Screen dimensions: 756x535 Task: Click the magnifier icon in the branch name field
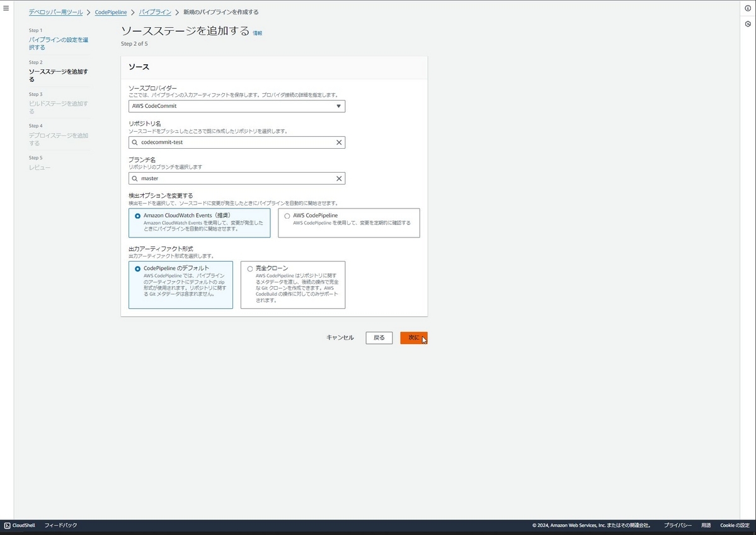pyautogui.click(x=135, y=178)
